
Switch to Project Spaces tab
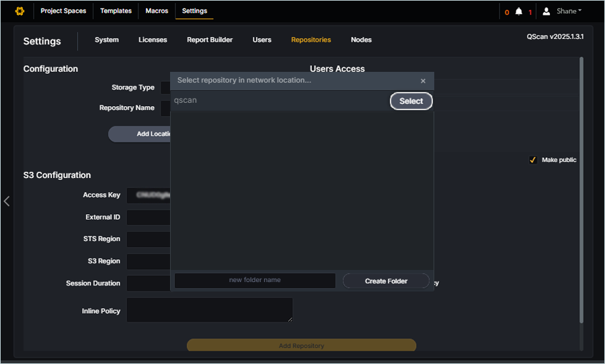tap(63, 11)
